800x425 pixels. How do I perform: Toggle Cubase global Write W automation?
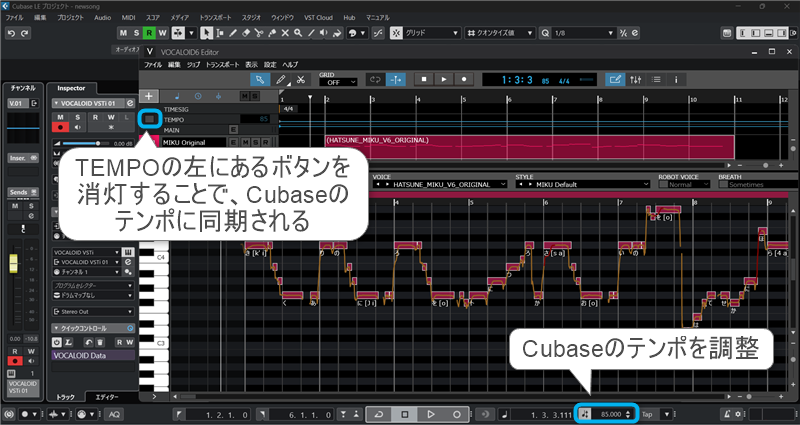162,33
